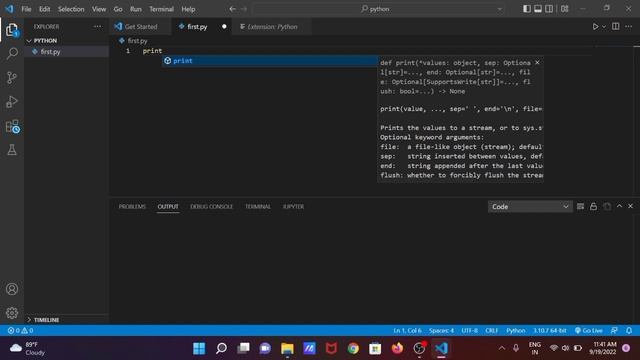Maximize the panel with the chevron
Image resolution: width=640 pixels, height=360 pixels.
click(x=619, y=206)
